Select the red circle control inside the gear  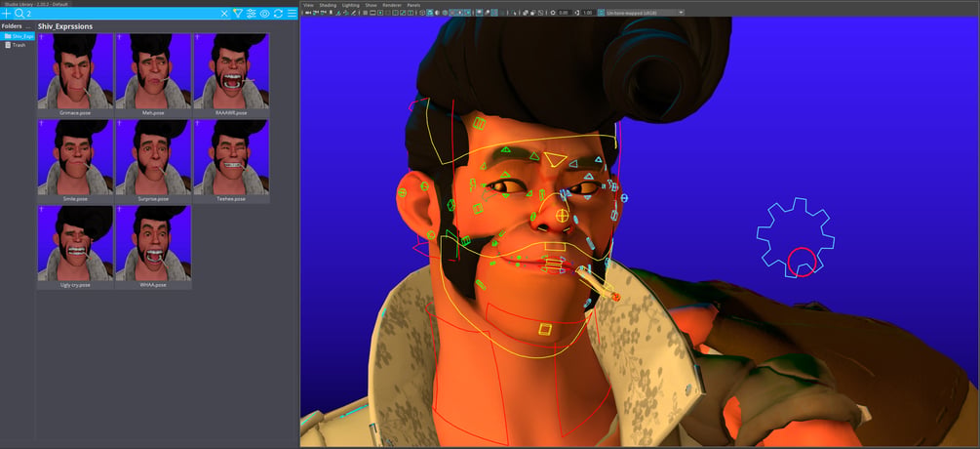802,262
